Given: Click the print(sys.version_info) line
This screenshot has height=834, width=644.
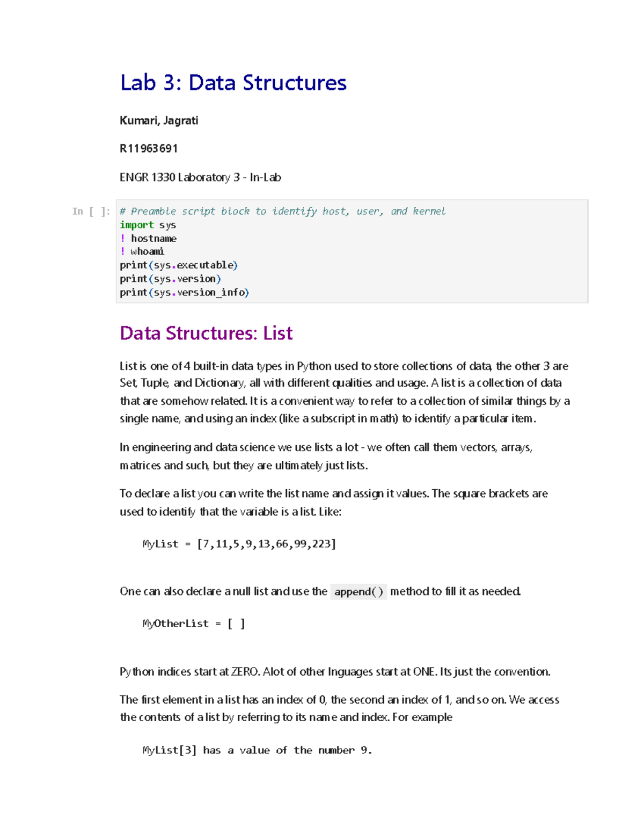Looking at the screenshot, I should tap(185, 293).
